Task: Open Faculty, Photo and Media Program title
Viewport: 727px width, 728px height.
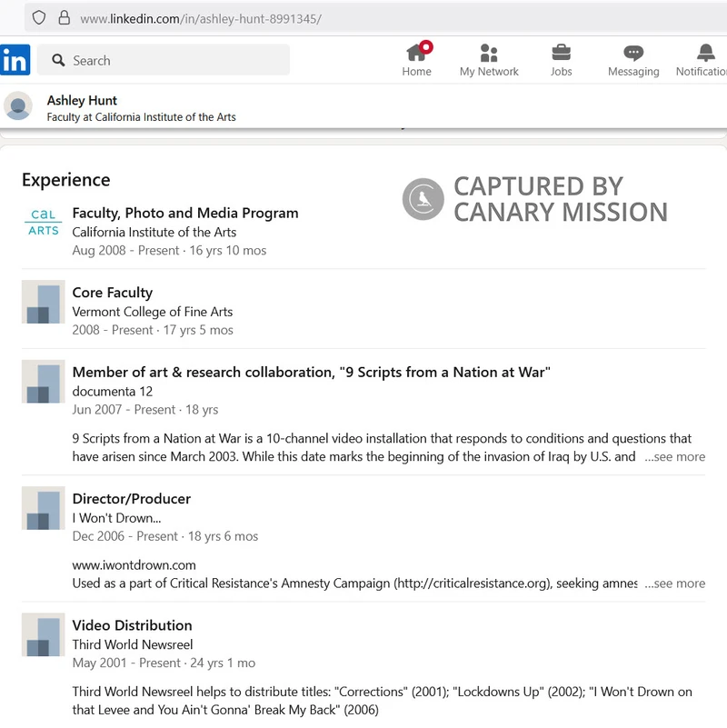Action: click(185, 213)
